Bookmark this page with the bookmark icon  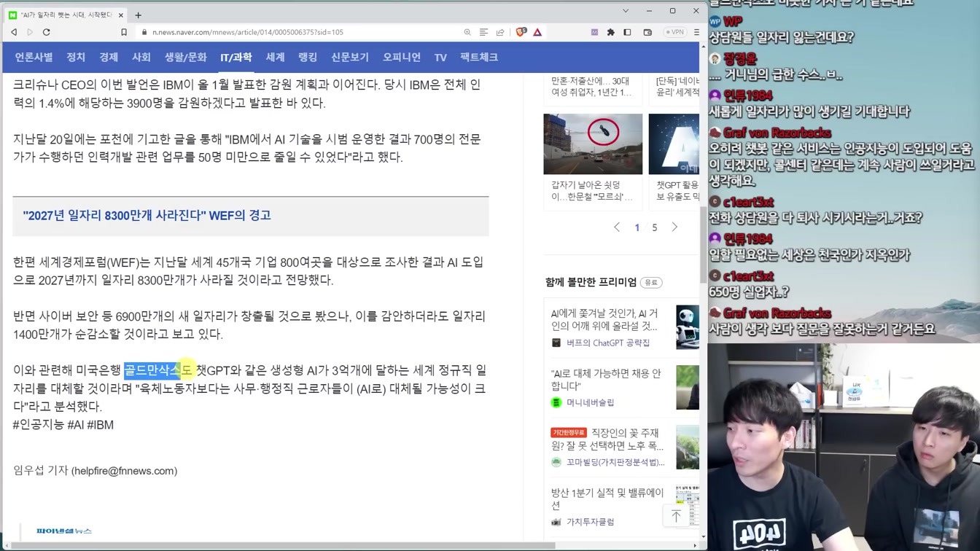tap(124, 32)
